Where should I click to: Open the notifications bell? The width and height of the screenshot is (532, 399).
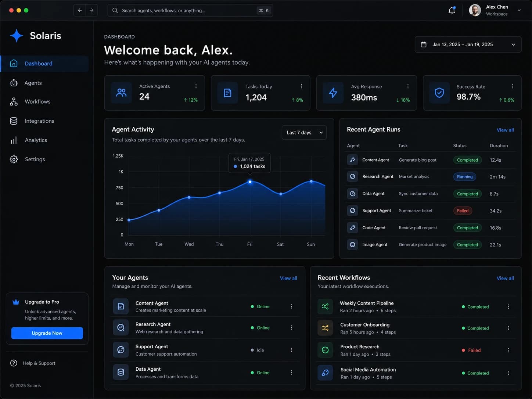[x=452, y=10]
